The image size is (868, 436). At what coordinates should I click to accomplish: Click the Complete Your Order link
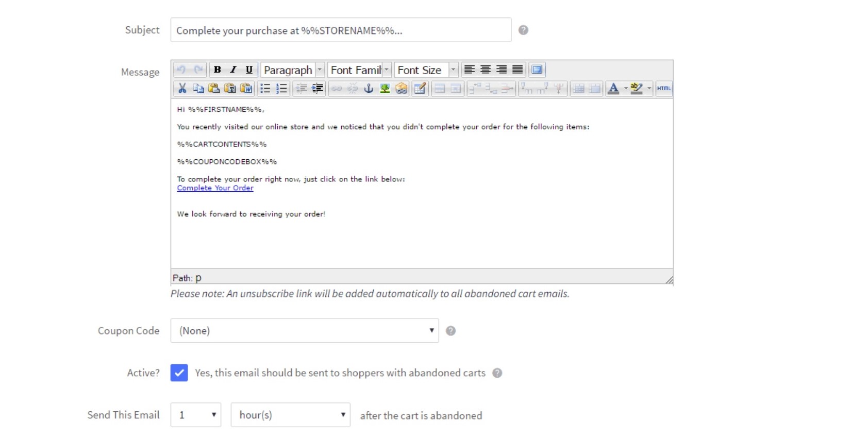pyautogui.click(x=215, y=188)
